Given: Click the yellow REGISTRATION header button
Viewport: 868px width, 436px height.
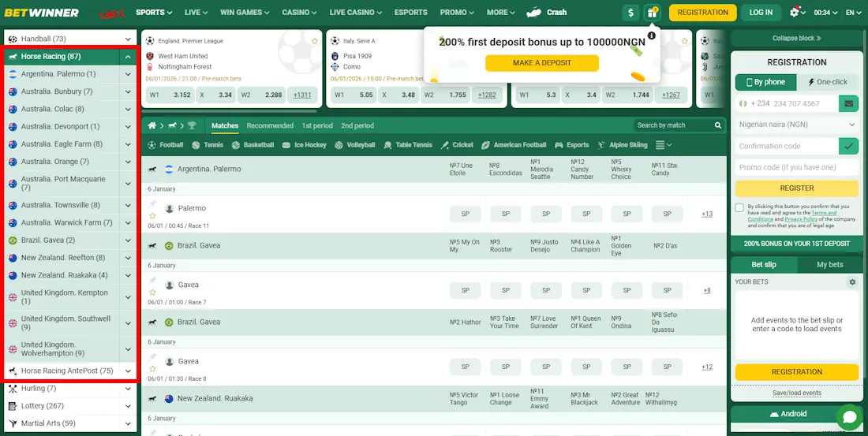Looking at the screenshot, I should (x=702, y=12).
